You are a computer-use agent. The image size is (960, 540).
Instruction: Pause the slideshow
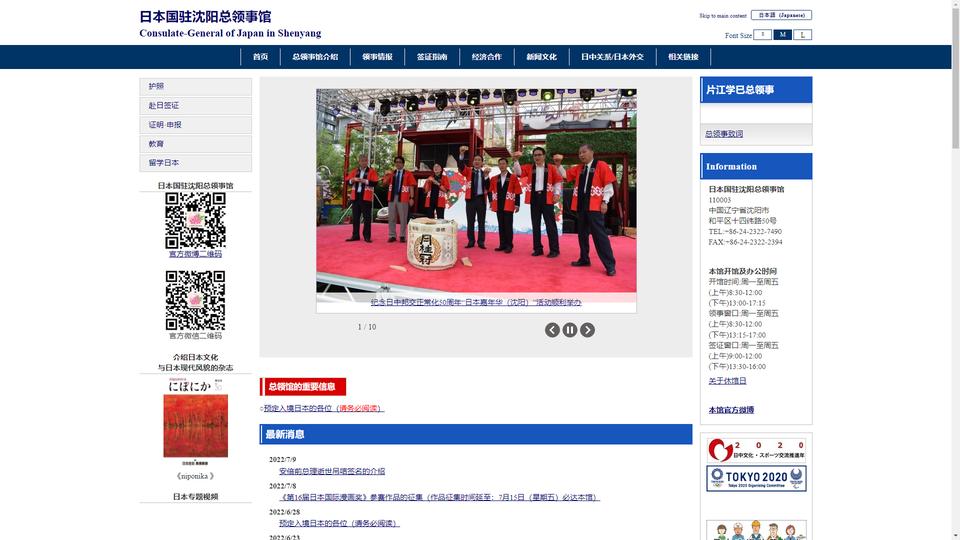pyautogui.click(x=569, y=330)
